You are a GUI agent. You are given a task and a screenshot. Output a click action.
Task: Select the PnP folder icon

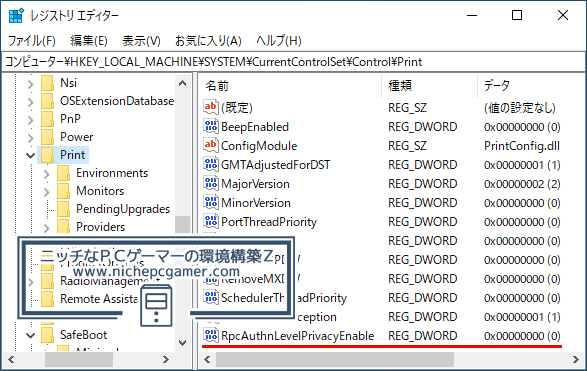pyautogui.click(x=48, y=119)
